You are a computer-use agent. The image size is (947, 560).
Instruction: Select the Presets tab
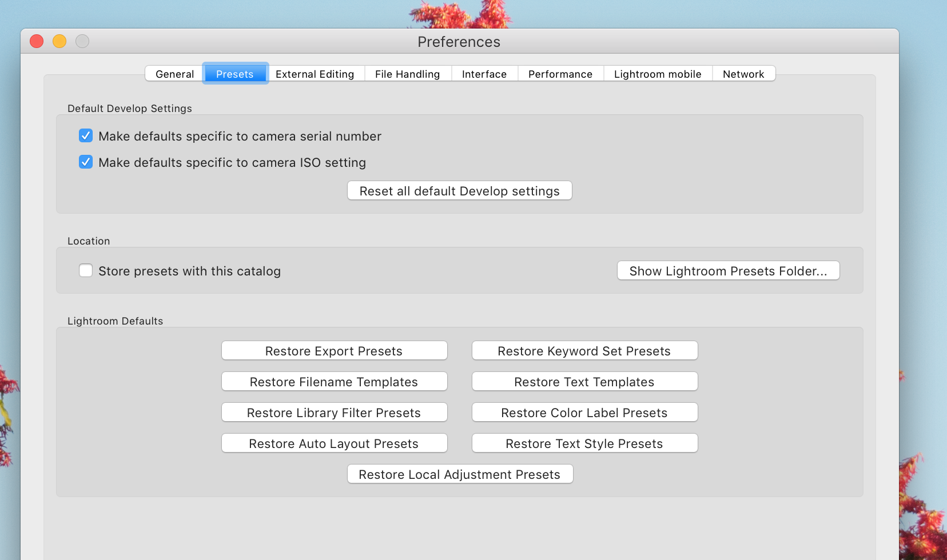point(235,74)
